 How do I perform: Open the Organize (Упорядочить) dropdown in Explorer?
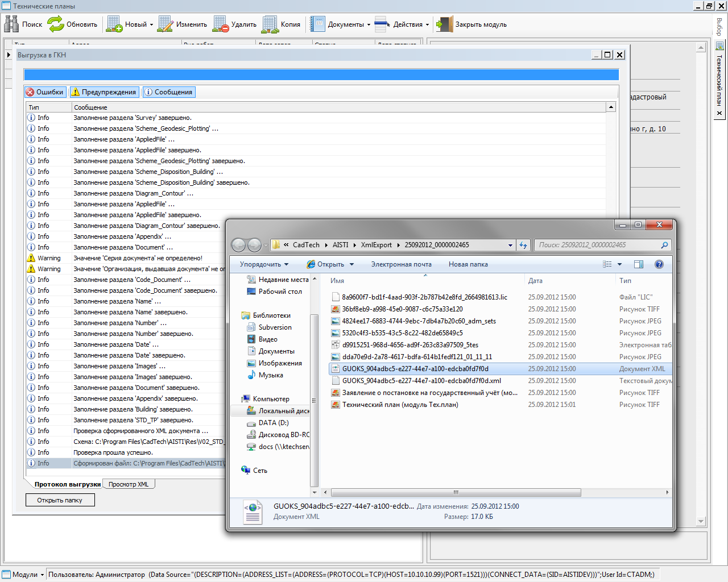[x=264, y=264]
